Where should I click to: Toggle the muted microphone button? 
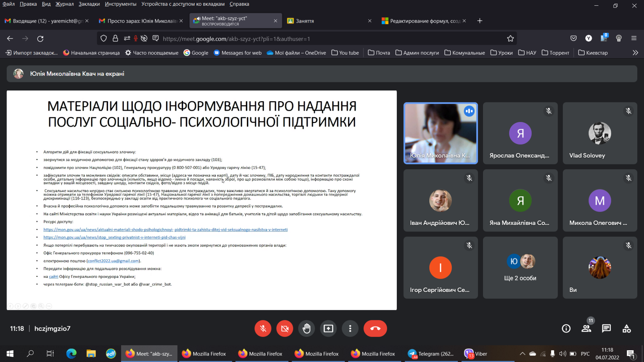coord(263,328)
